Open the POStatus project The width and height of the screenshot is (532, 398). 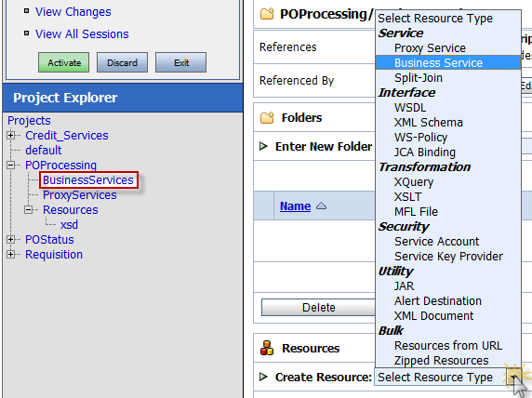(x=49, y=240)
